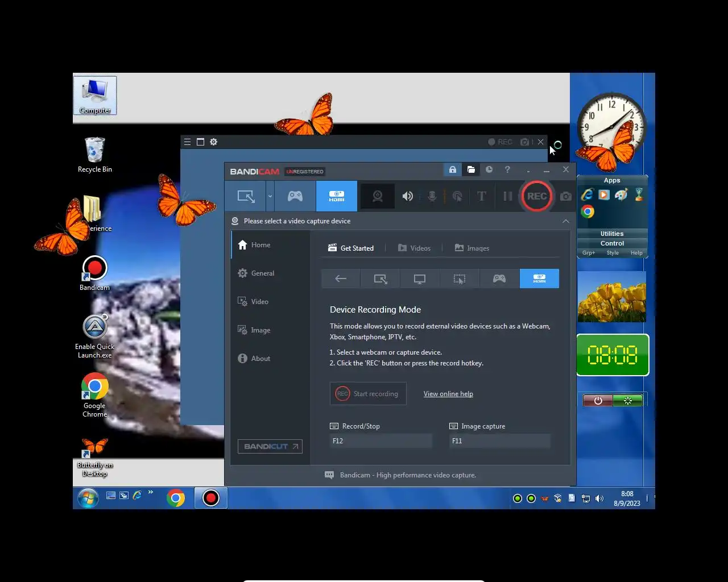Click the Start recording button
Image resolution: width=728 pixels, height=582 pixels.
click(368, 393)
